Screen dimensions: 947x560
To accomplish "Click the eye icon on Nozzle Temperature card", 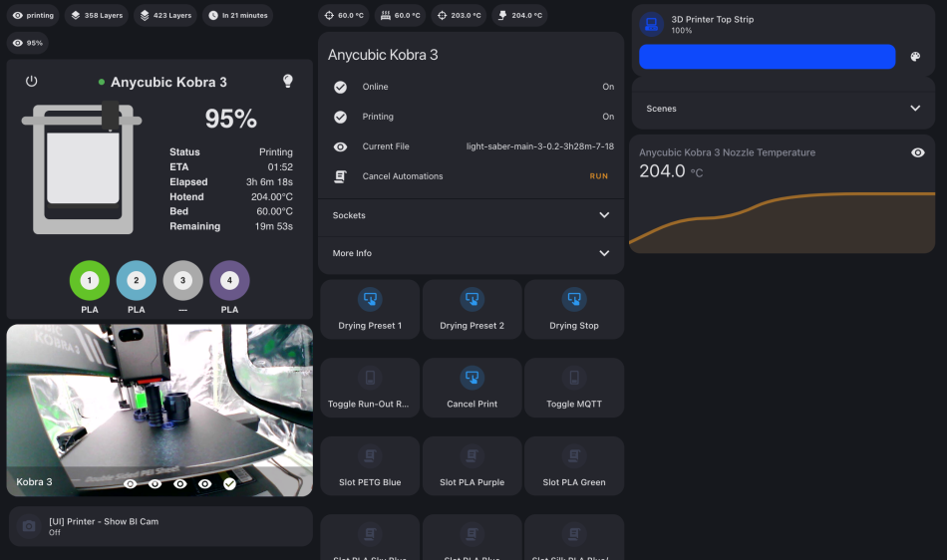I will click(x=917, y=152).
